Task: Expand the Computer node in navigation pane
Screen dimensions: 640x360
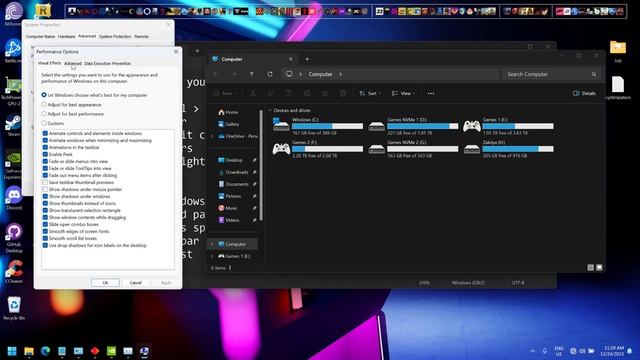Action: tap(212, 244)
